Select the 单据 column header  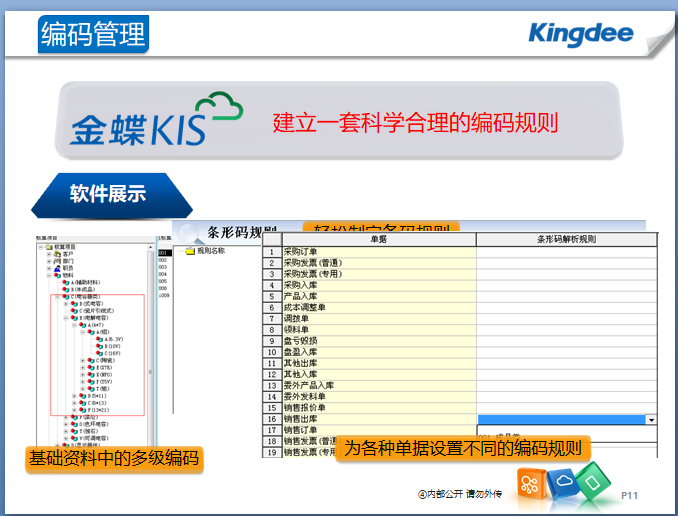click(x=379, y=240)
